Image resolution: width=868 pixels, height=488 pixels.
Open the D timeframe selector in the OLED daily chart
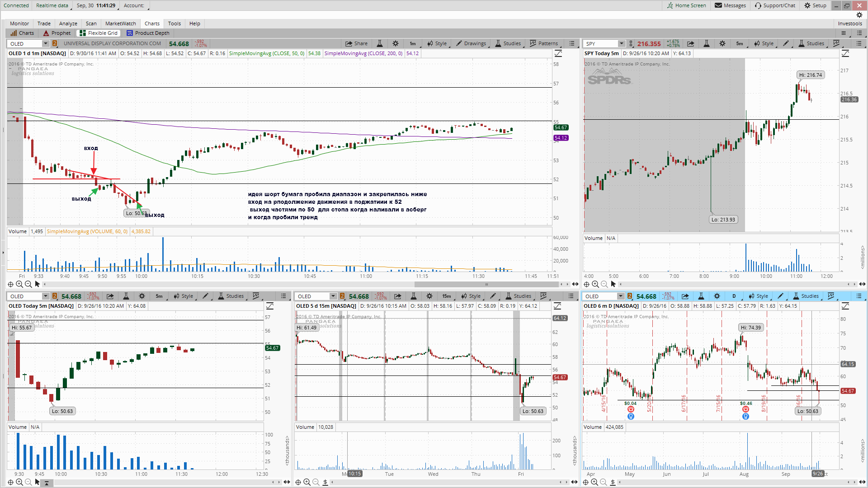pos(734,296)
